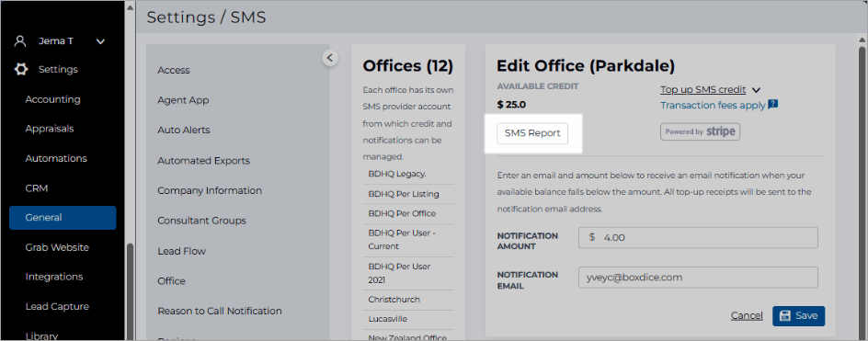The image size is (868, 341).
Task: Open the Automations settings item
Action: [56, 158]
